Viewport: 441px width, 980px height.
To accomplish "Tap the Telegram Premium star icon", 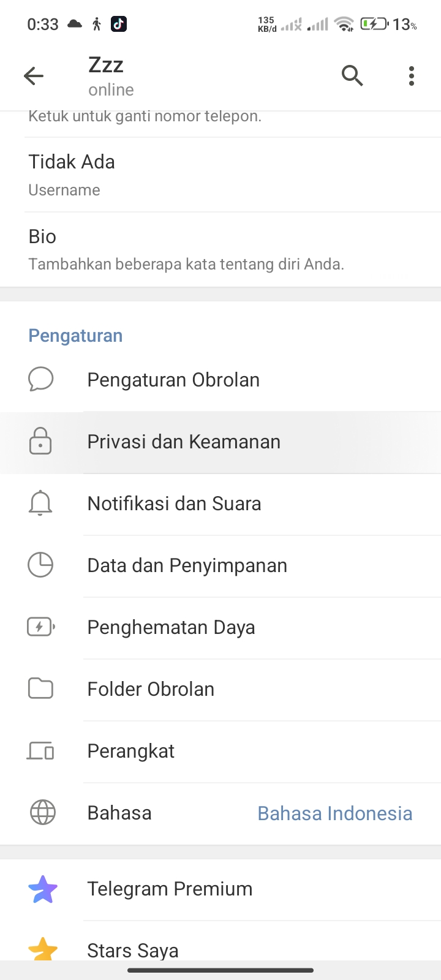I will [42, 889].
